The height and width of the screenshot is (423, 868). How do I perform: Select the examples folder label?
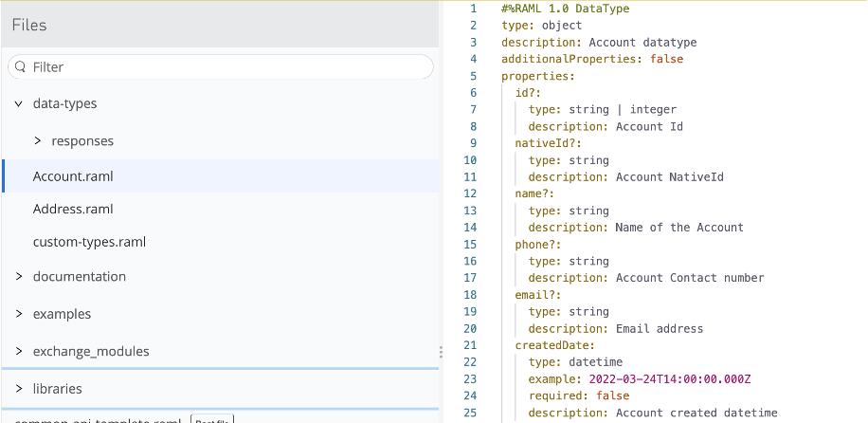tap(62, 314)
